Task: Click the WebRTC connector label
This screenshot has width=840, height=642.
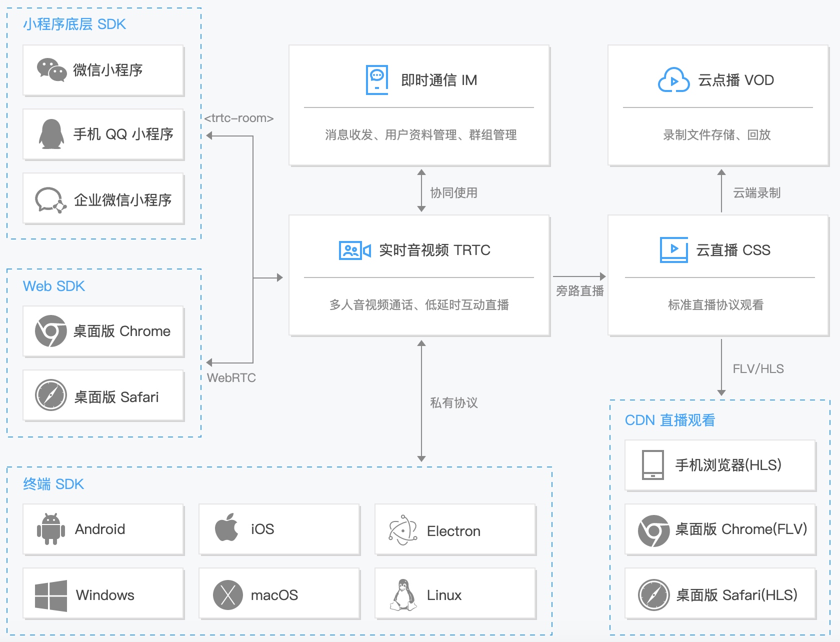Action: [x=231, y=378]
